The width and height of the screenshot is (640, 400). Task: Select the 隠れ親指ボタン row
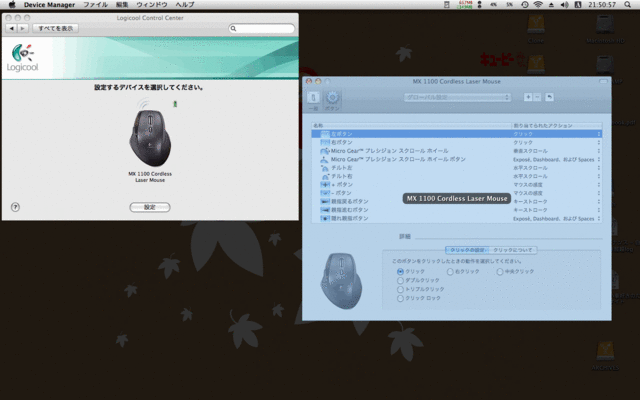click(x=456, y=218)
